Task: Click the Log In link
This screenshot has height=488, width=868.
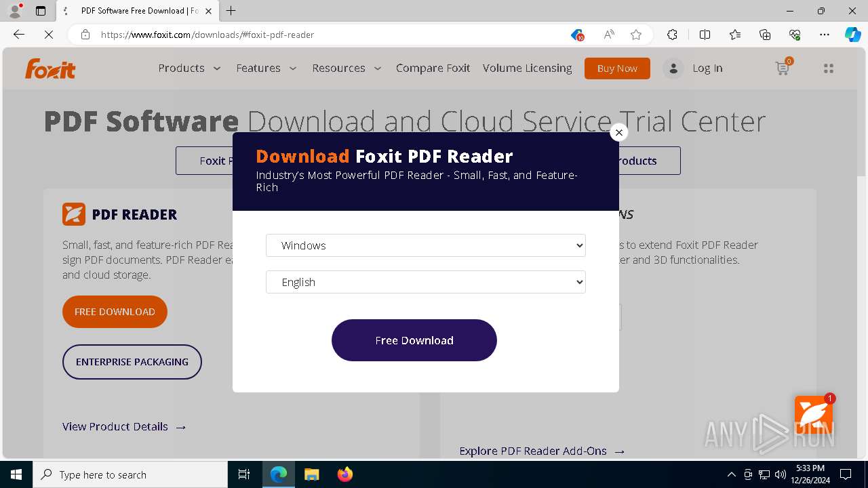Action: point(707,68)
